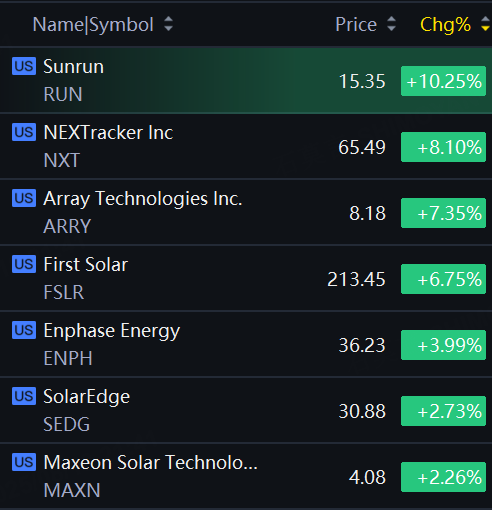Click the Chg% column header
The height and width of the screenshot is (510, 492).
[x=445, y=25]
